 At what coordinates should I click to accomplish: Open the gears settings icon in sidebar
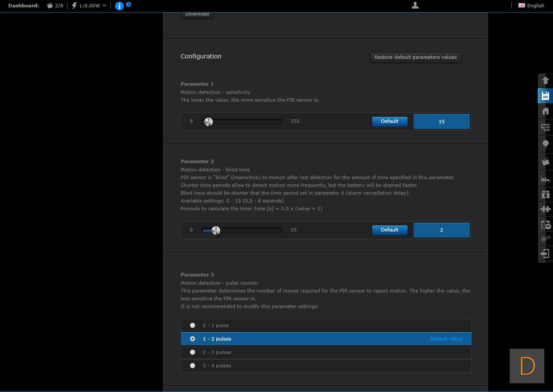pyautogui.click(x=545, y=238)
